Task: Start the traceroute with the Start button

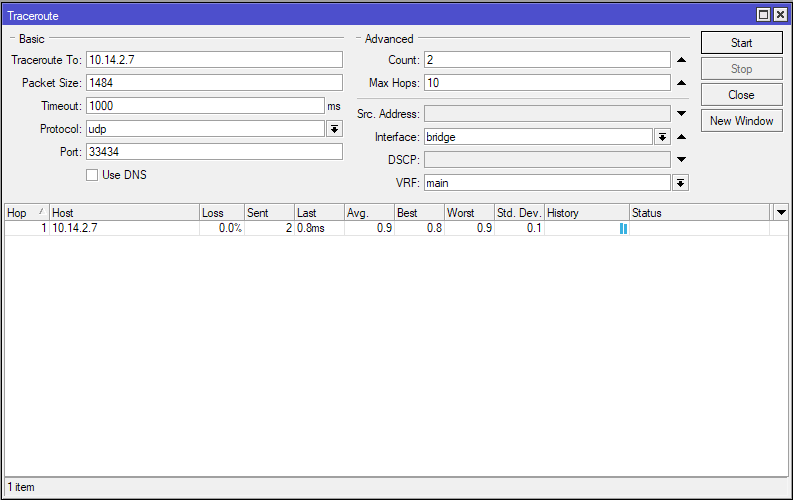Action: (x=741, y=43)
